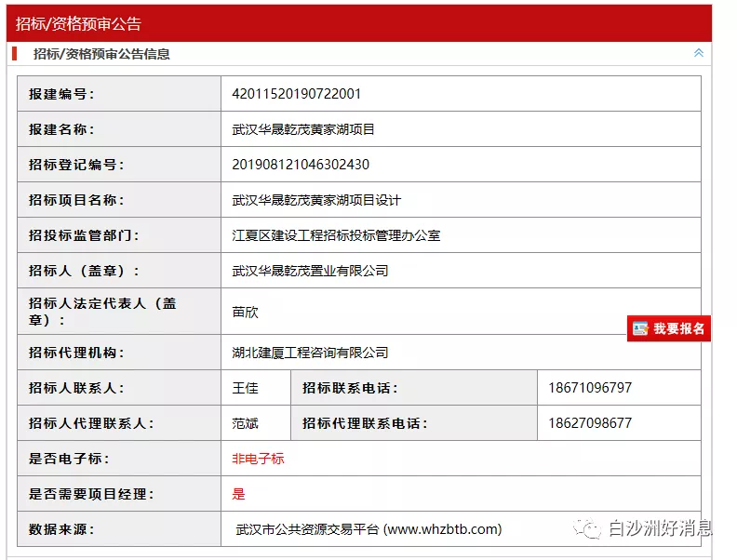Click the red 非电子标 value
Screen dimensions: 737x560
(258, 459)
